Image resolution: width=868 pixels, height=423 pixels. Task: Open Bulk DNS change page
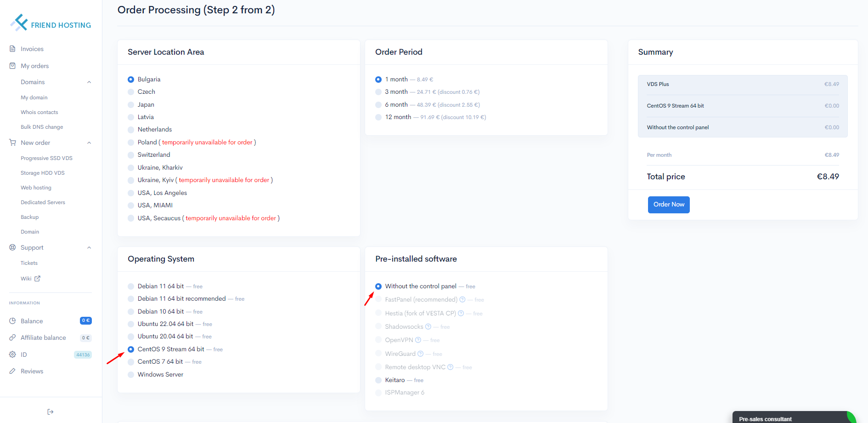tap(42, 127)
